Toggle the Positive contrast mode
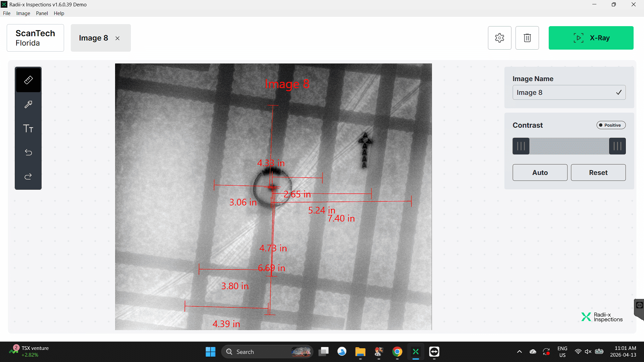644x362 pixels. pos(611,125)
